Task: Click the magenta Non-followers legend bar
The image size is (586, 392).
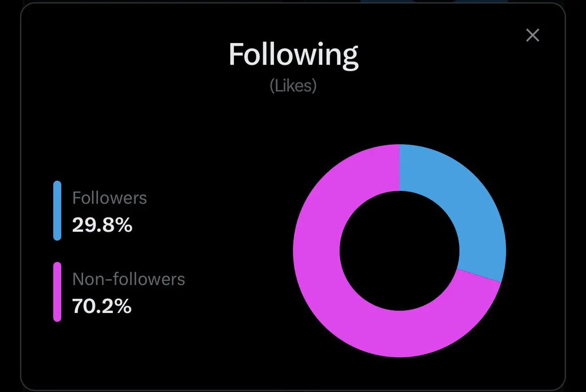Action: pos(57,292)
